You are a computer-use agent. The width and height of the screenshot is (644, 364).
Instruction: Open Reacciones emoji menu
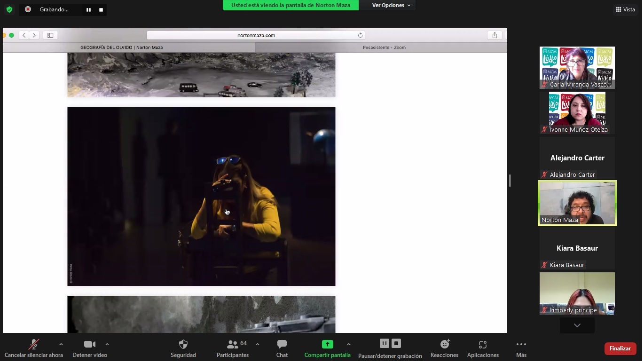(444, 345)
